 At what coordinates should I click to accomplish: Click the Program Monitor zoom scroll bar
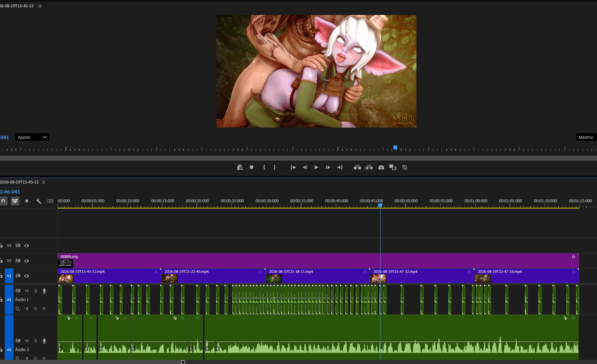point(298,158)
